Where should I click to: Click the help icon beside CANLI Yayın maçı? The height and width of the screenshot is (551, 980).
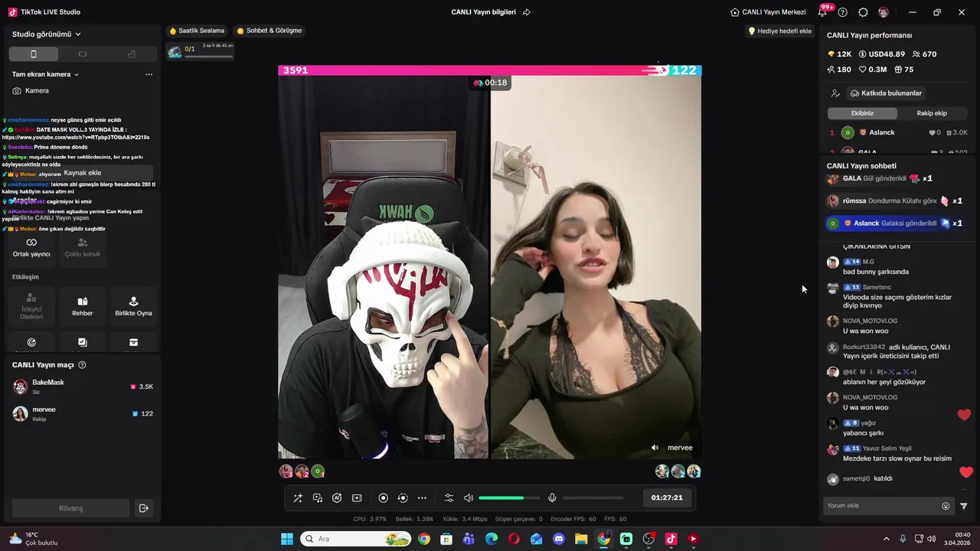coord(82,365)
